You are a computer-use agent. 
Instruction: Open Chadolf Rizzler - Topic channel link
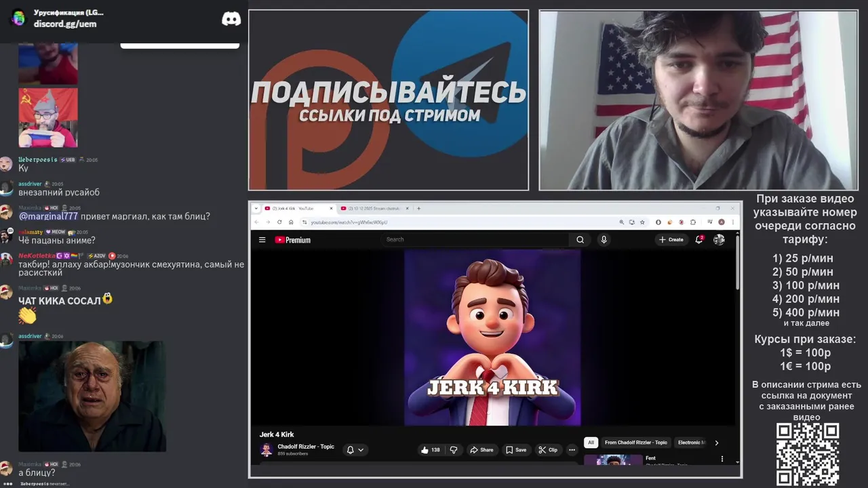click(x=306, y=447)
